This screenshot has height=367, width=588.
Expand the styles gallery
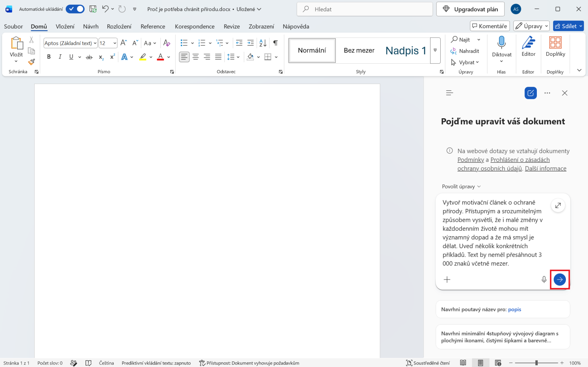point(435,50)
